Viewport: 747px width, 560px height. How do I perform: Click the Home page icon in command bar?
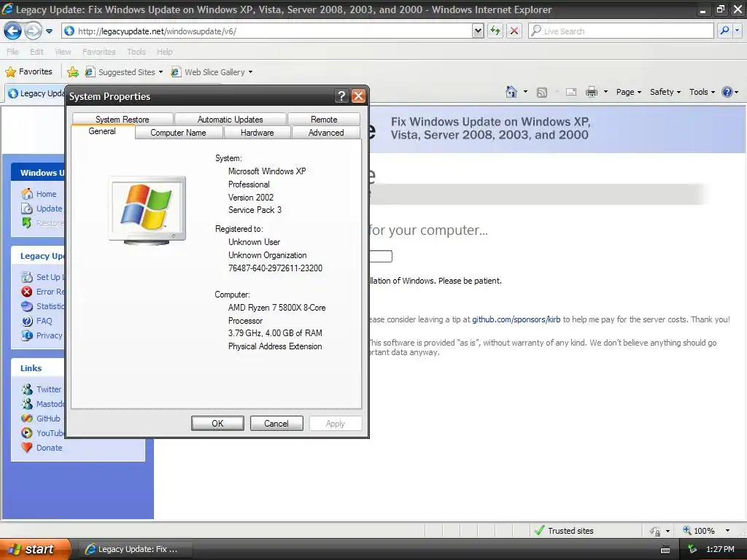click(x=511, y=91)
